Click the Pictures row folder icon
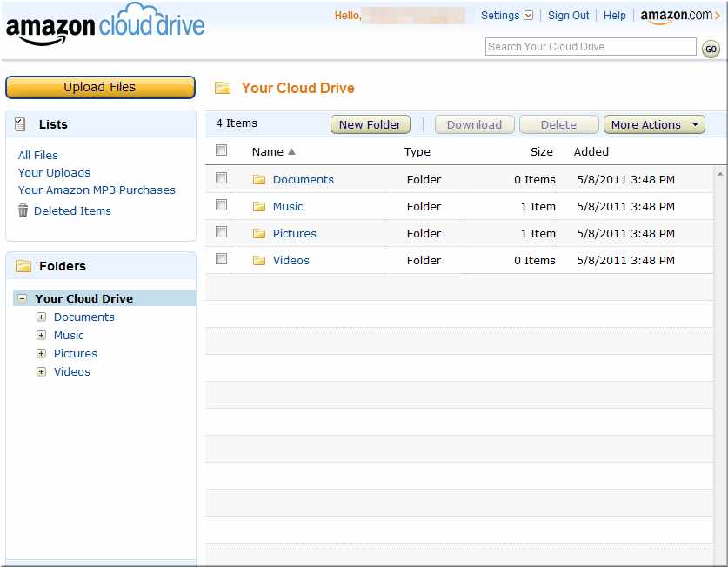The width and height of the screenshot is (728, 567). click(259, 234)
